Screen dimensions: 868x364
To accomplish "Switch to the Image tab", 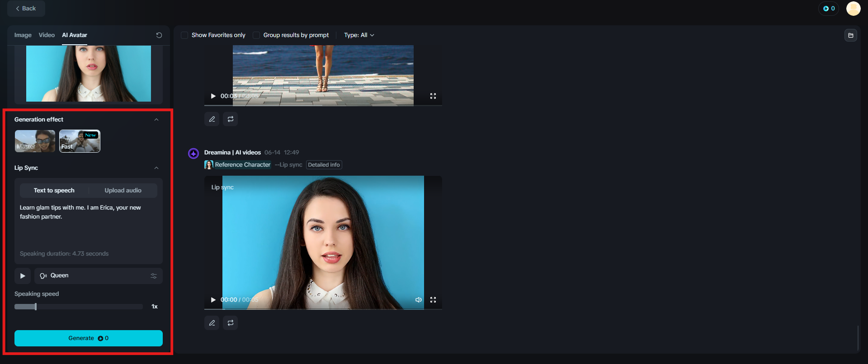I will pos(23,35).
